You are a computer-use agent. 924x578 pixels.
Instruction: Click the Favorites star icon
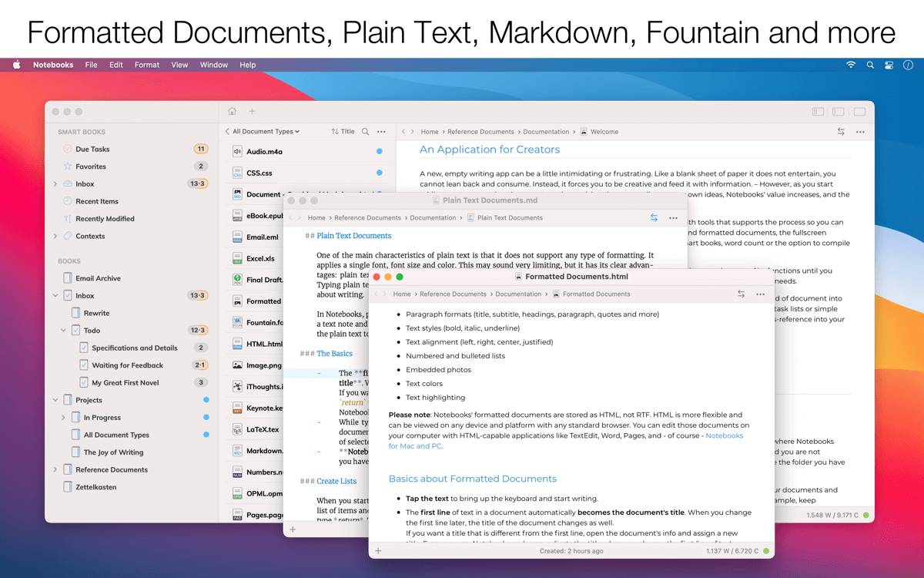click(68, 166)
